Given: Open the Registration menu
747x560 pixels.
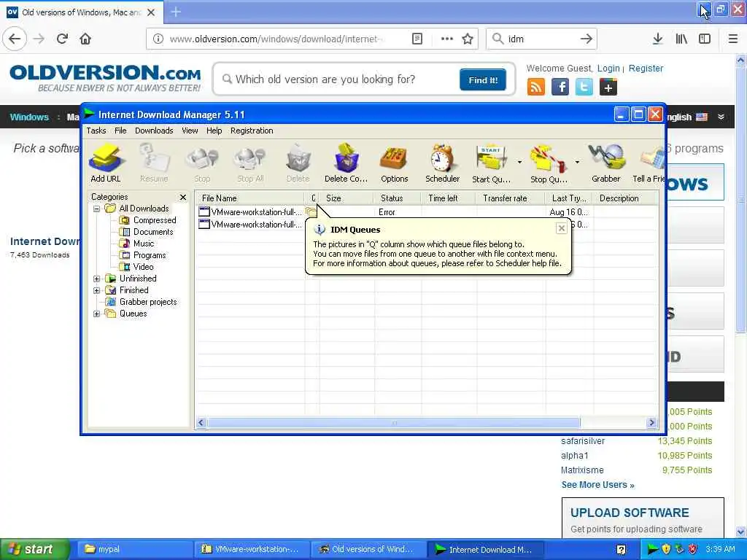Looking at the screenshot, I should pos(252,131).
